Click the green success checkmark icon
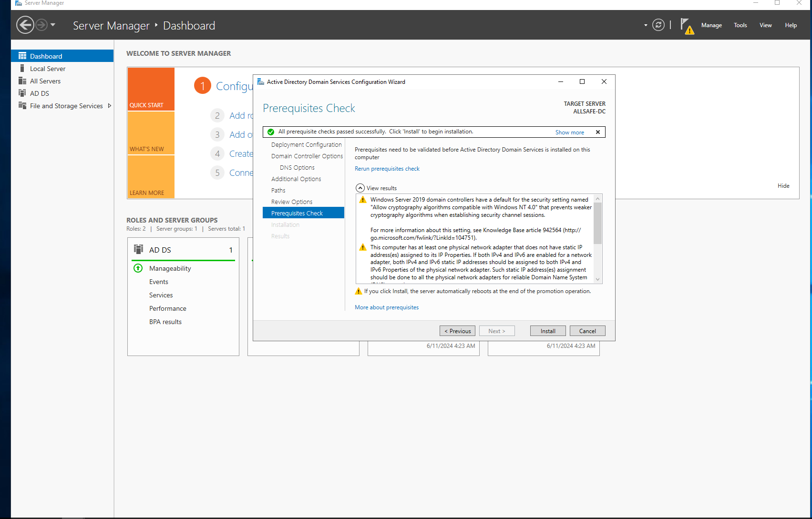 pyautogui.click(x=271, y=132)
